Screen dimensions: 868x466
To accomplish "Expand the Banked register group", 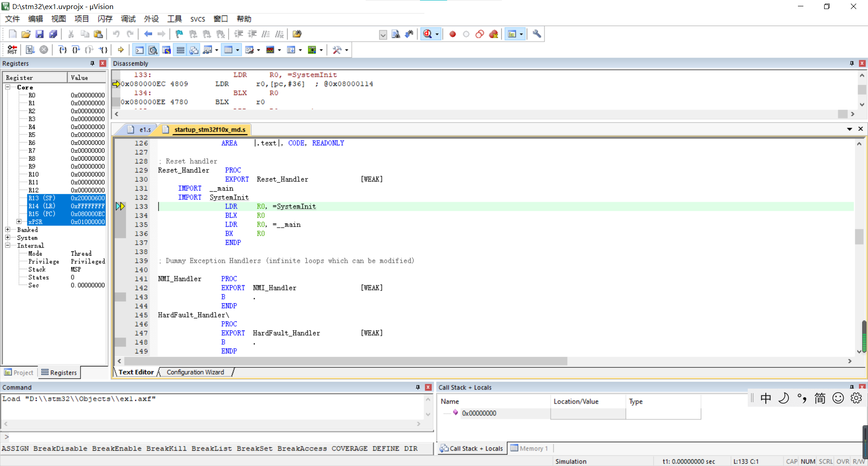I will point(8,229).
